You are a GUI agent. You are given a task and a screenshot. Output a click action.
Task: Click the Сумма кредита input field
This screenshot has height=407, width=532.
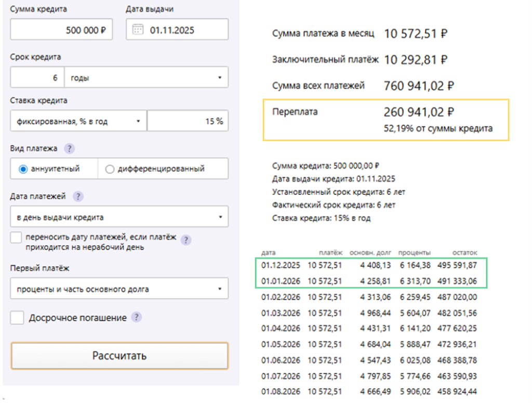click(x=61, y=30)
